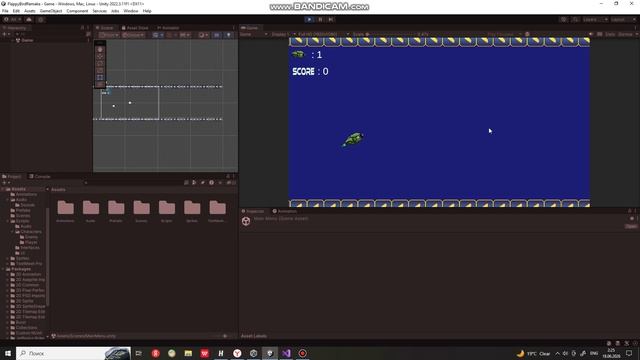The image size is (640, 360).
Task: Open the Window menu
Action: pos(131,11)
